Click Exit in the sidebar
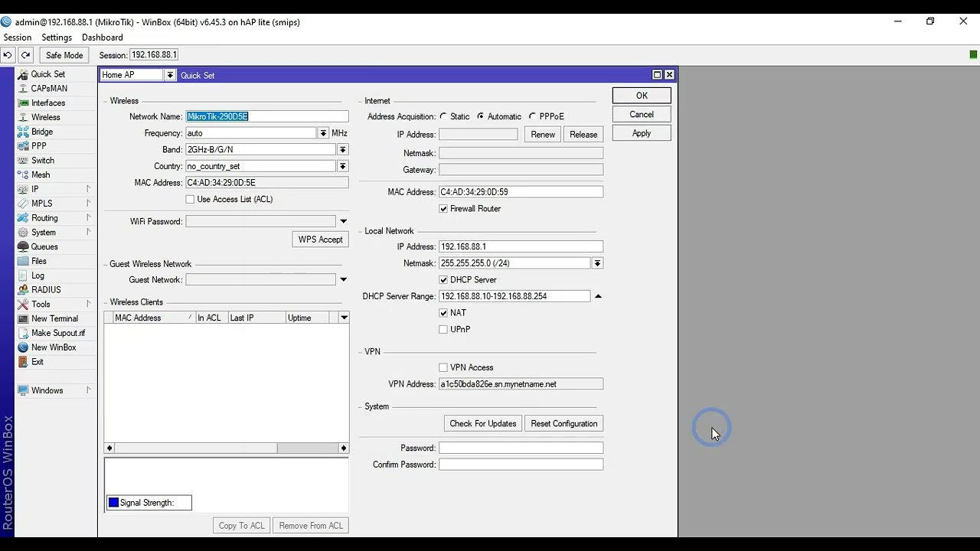The width and height of the screenshot is (980, 551). tap(37, 362)
